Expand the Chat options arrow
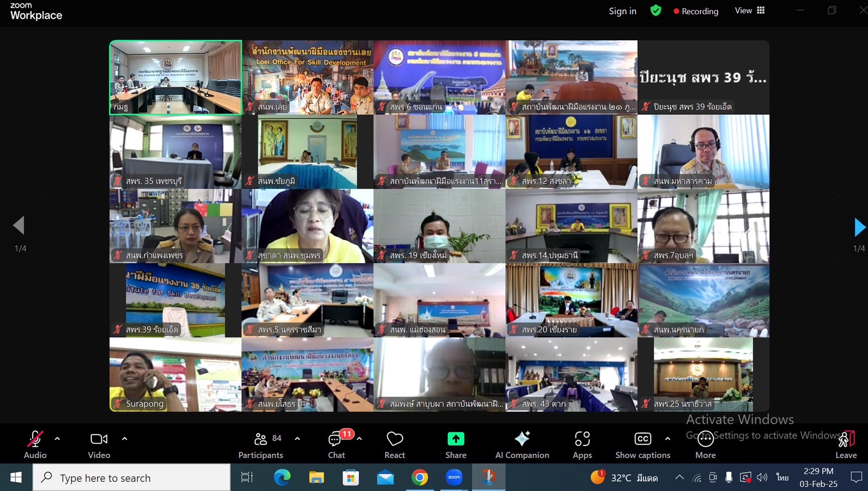The height and width of the screenshot is (491, 868). [x=359, y=438]
